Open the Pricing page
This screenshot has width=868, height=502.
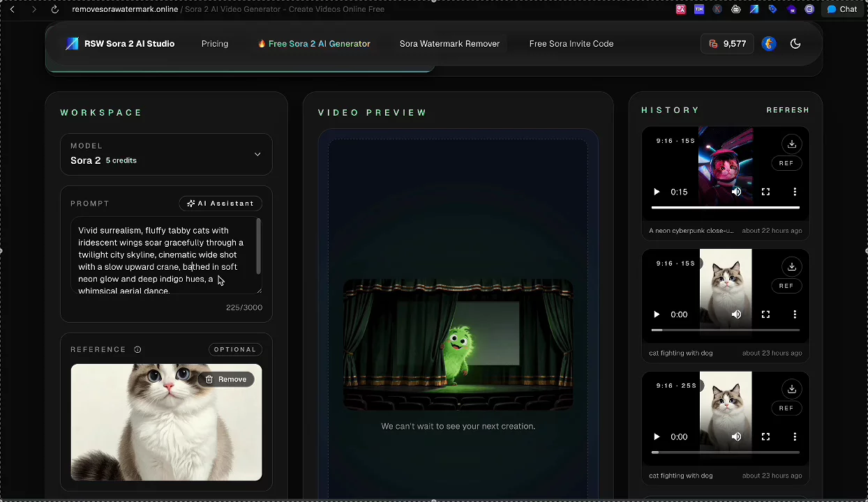click(x=215, y=44)
